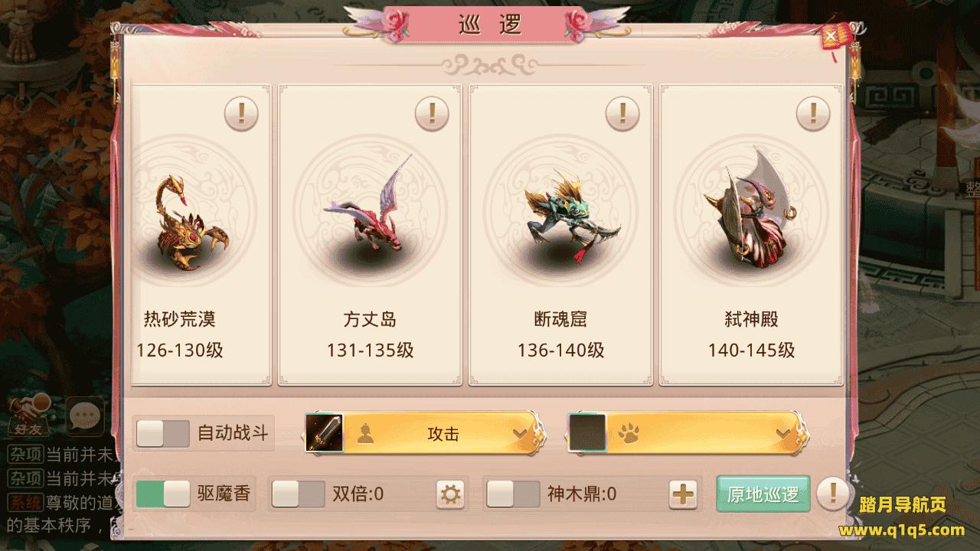Click sword skill icon next to 攻击

pyautogui.click(x=324, y=433)
